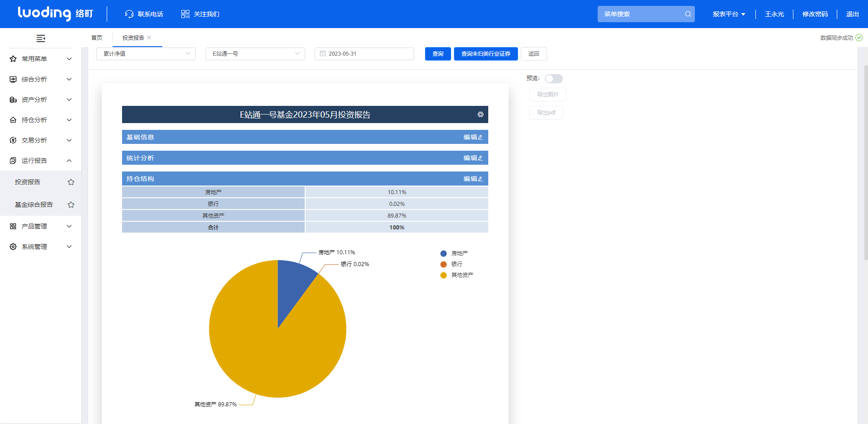The image size is (868, 424).
Task: Toggle 银行 series in the pie legend
Action: point(451,264)
